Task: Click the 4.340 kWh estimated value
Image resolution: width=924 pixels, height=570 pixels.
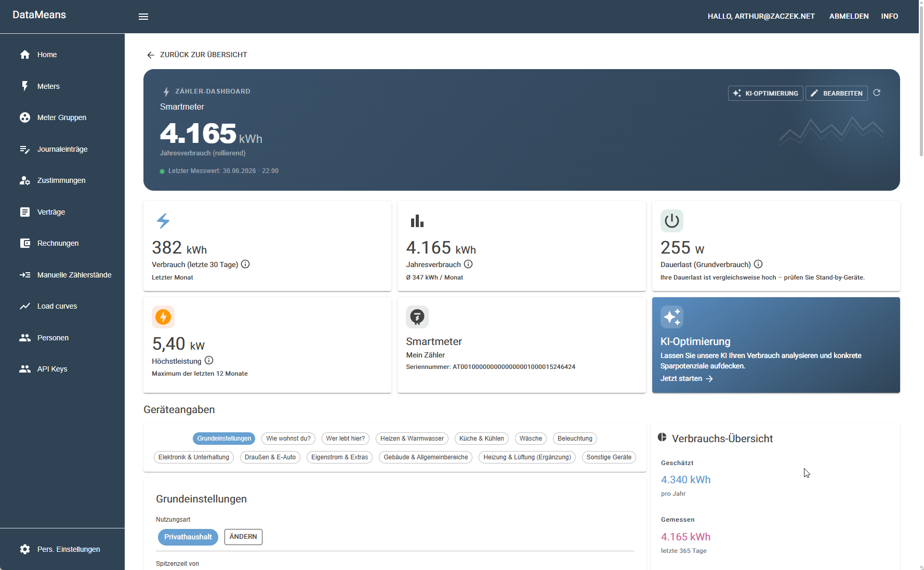Action: pyautogui.click(x=685, y=480)
